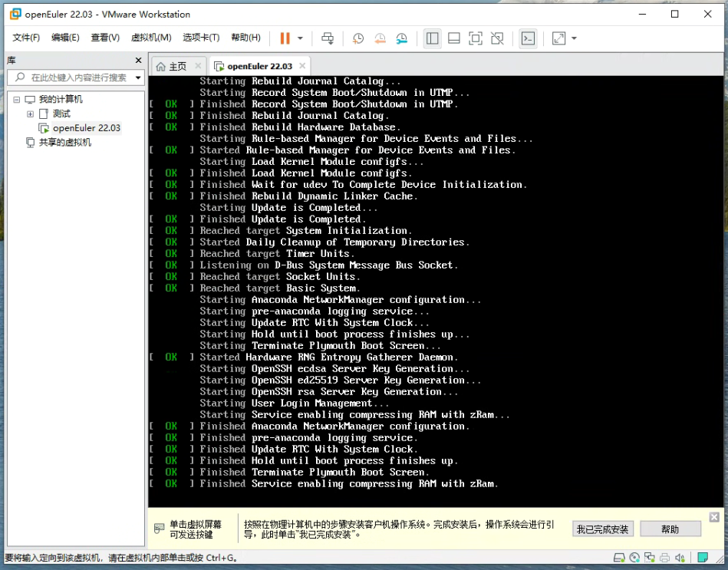Dismiss the yellow install hint bar

tap(714, 517)
